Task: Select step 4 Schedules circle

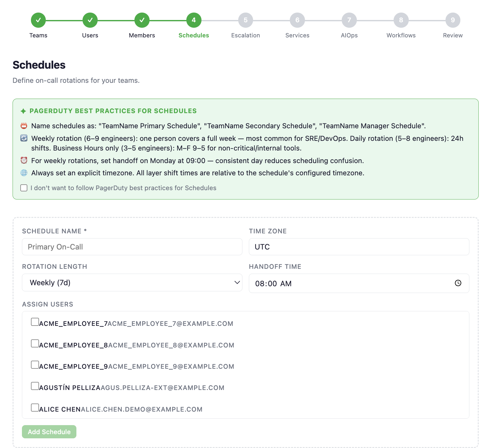Action: [x=194, y=20]
